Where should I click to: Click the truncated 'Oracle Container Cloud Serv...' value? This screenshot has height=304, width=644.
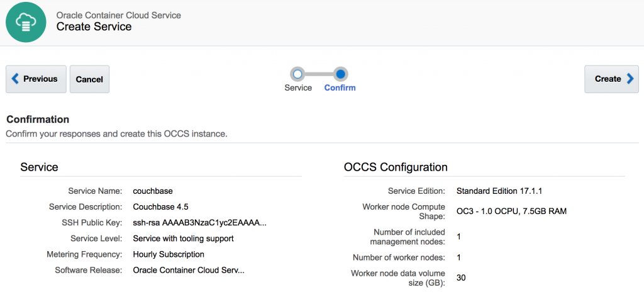point(189,270)
